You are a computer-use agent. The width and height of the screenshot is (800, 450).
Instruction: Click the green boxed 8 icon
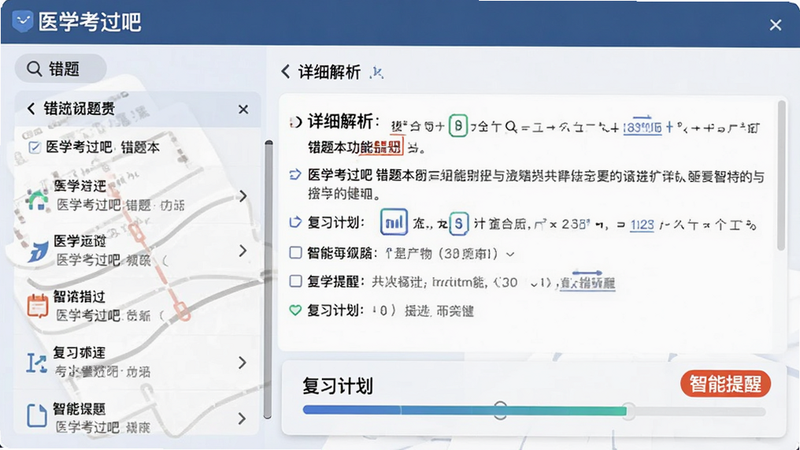[x=458, y=126]
